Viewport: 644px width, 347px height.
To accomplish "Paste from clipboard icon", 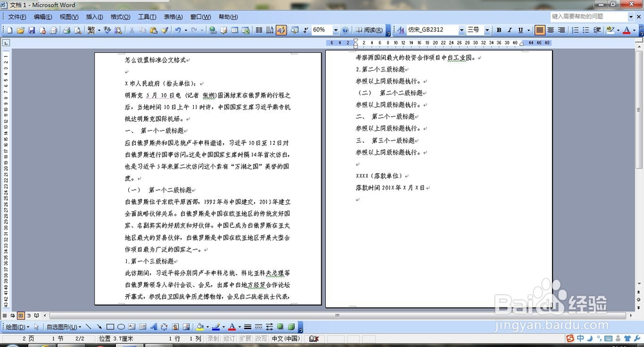I will [154, 30].
